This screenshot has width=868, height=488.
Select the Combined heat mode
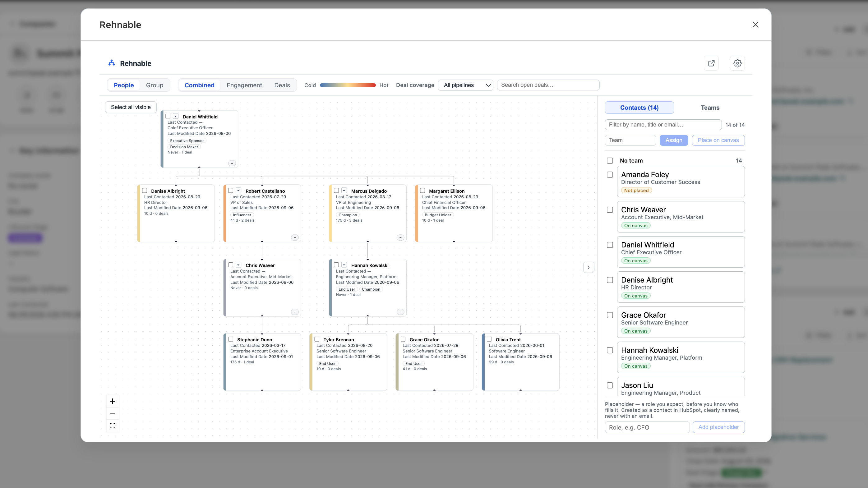pos(200,85)
